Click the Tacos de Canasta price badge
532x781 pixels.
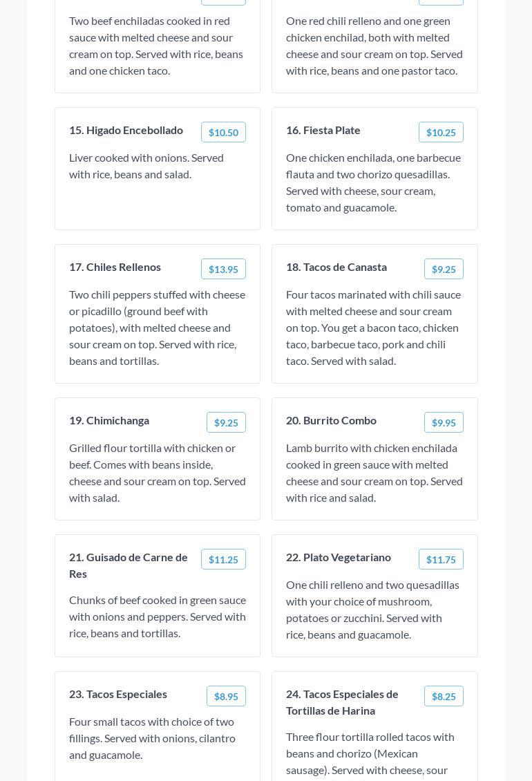point(444,269)
